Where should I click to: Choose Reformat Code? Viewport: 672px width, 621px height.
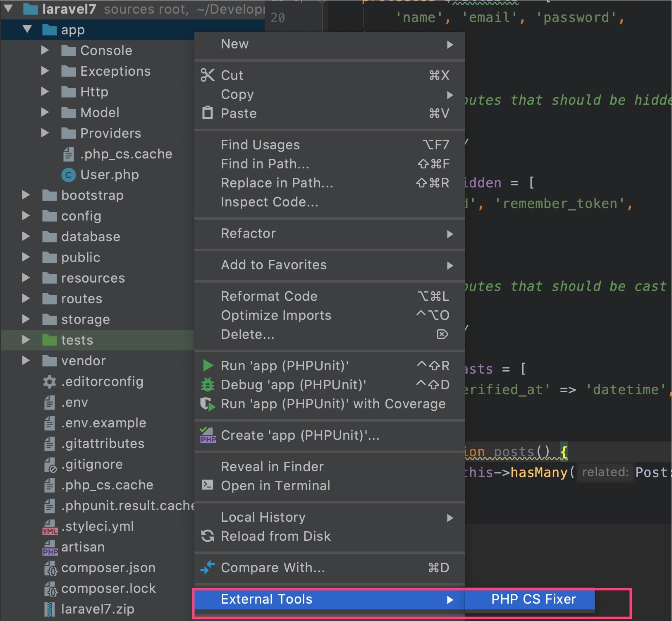click(329, 296)
